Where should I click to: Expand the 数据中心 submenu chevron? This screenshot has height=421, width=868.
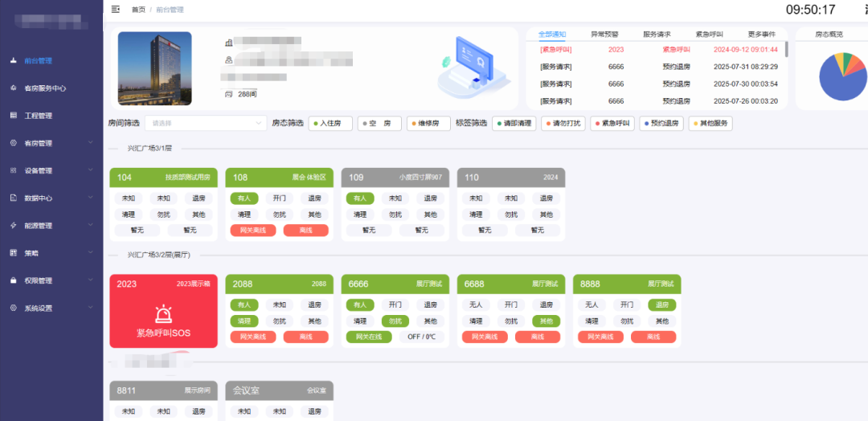91,198
